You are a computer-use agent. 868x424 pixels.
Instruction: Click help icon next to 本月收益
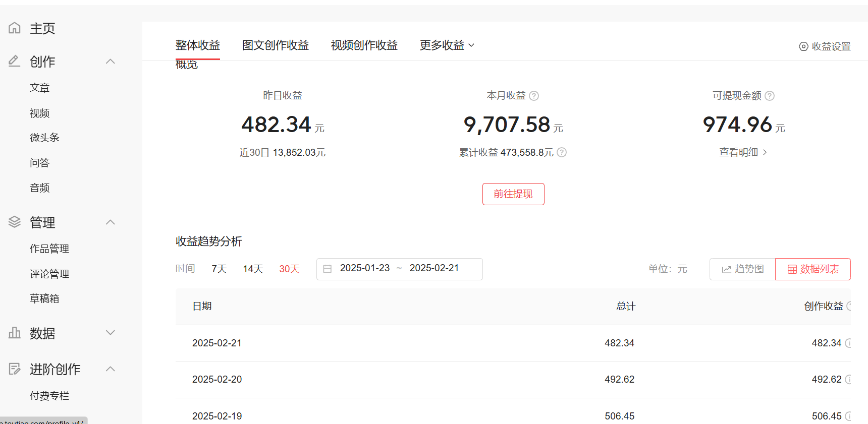click(x=534, y=96)
